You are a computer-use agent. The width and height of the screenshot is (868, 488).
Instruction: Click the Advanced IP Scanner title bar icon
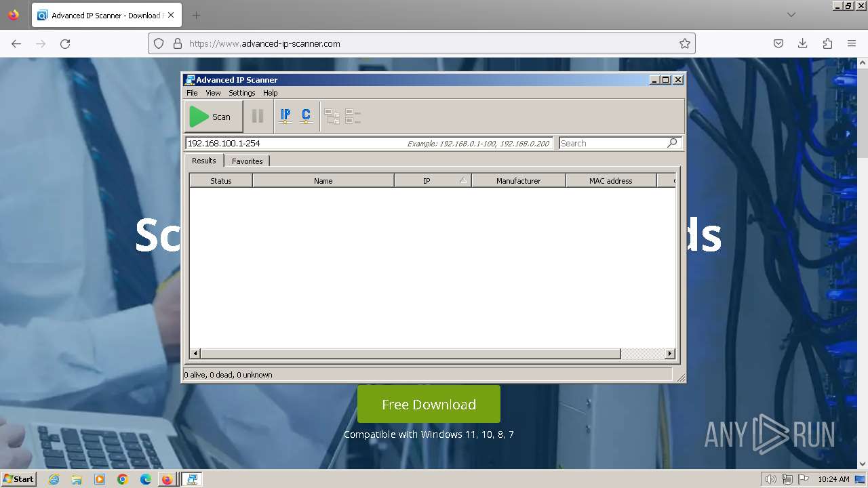click(190, 80)
